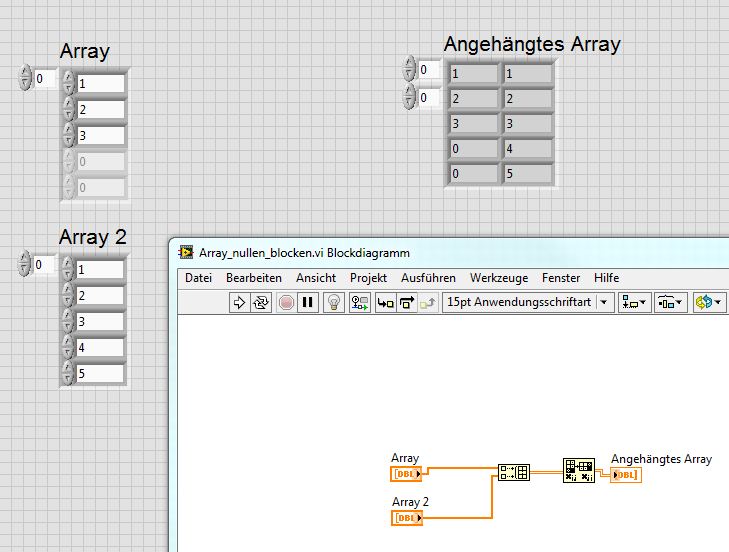Click Angehängtes Array row index field

tap(429, 70)
